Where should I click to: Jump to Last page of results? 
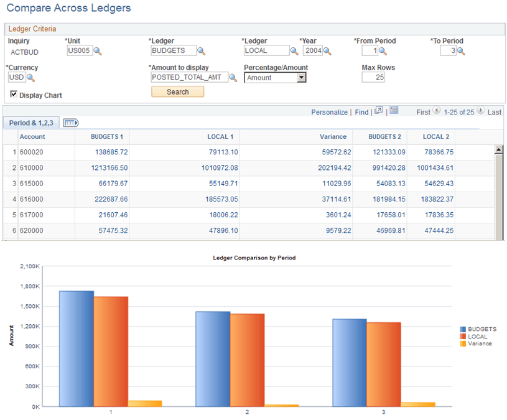(x=495, y=112)
